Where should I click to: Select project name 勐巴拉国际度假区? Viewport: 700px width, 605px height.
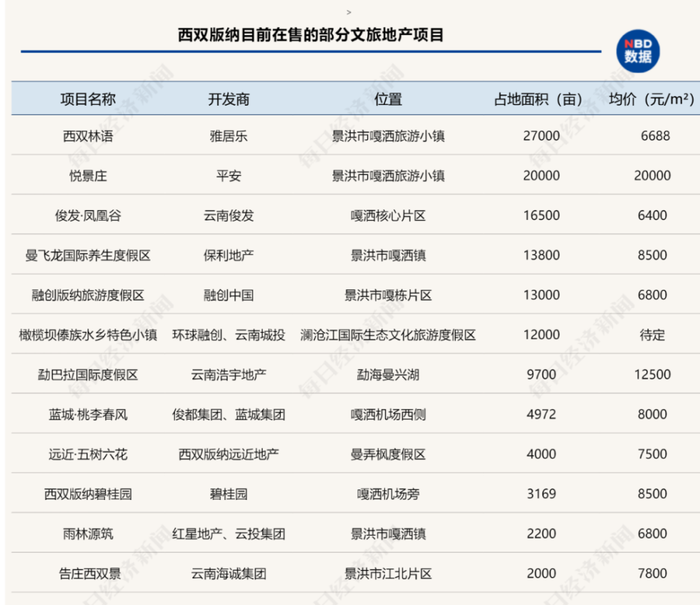tap(88, 375)
